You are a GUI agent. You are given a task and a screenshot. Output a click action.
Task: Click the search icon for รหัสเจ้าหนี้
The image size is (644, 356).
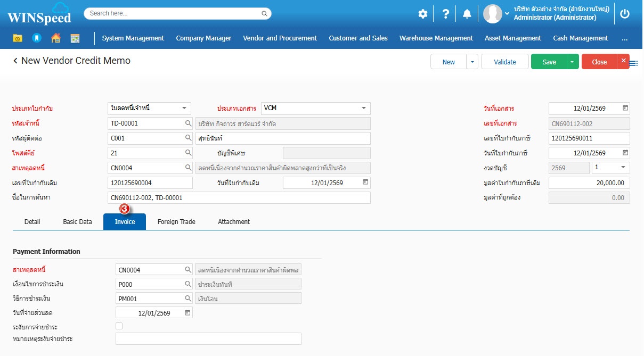click(x=188, y=123)
